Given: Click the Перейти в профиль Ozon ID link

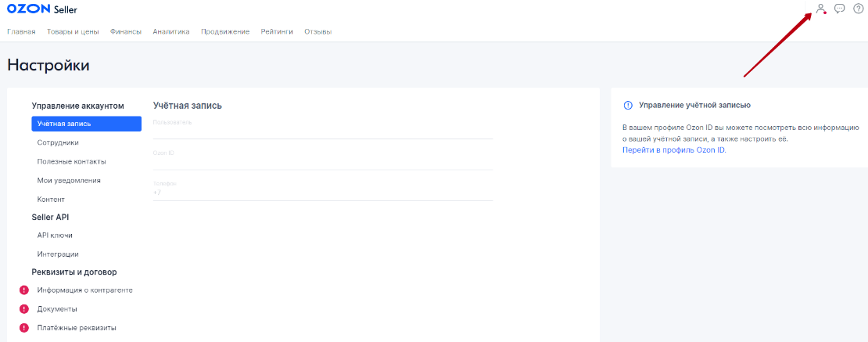Looking at the screenshot, I should tap(674, 149).
